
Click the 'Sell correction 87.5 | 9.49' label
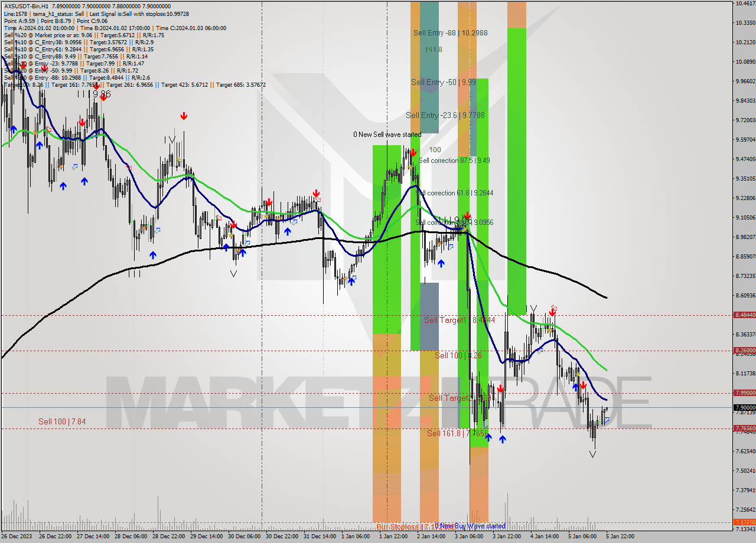point(454,160)
